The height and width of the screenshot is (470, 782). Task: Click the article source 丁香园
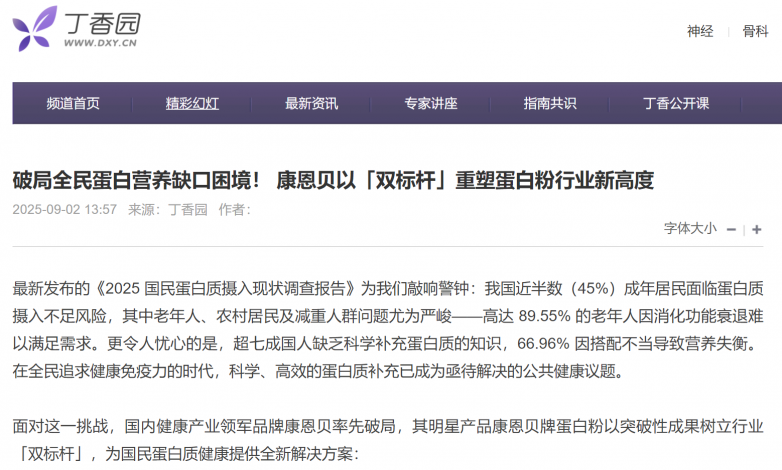187,210
